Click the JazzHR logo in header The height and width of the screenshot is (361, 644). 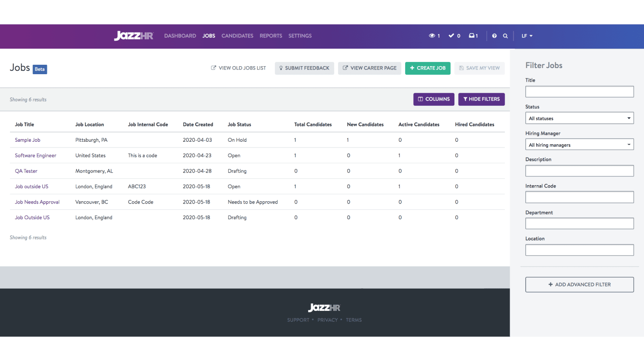pos(133,36)
